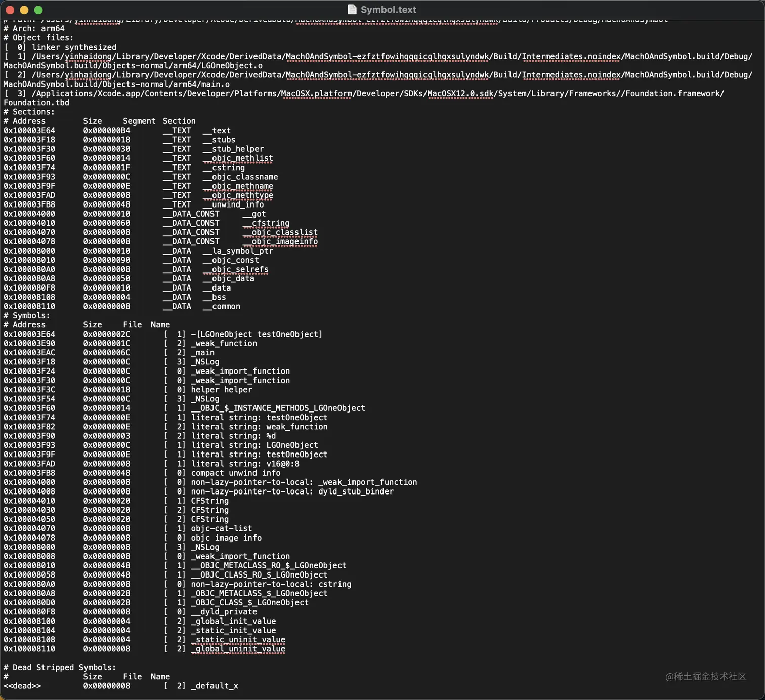Click 'Foundation.tbd' file name
Image resolution: width=765 pixels, height=700 pixels.
tap(36, 103)
